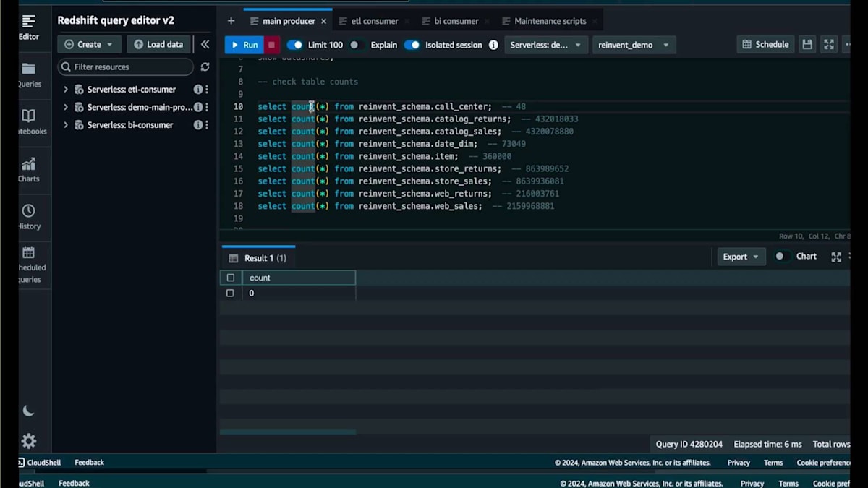Click the Run button
Viewport: 868px width, 488px height.
point(244,45)
